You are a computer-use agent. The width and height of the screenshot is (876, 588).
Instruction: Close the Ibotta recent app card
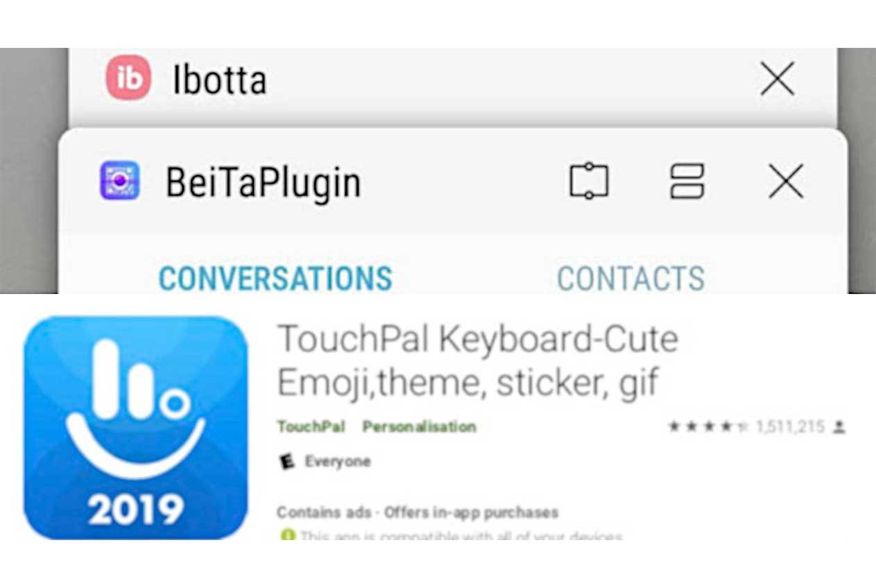[777, 80]
